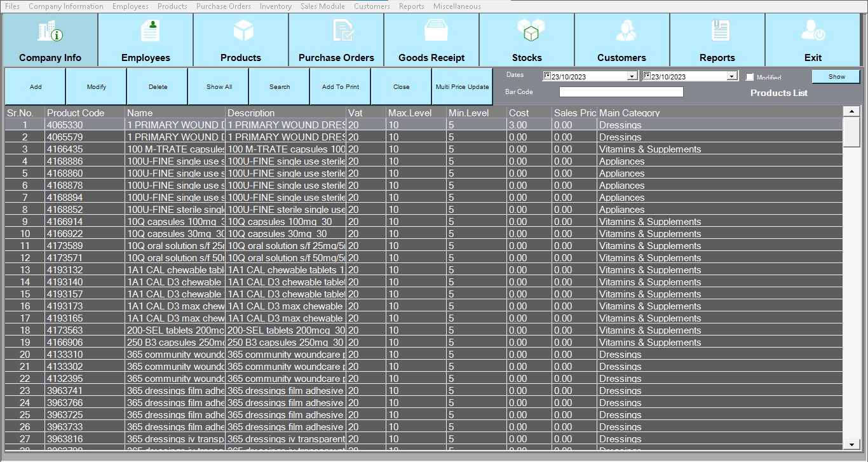Click the Bar Code input field
Screen dimensions: 868x462
[621, 92]
